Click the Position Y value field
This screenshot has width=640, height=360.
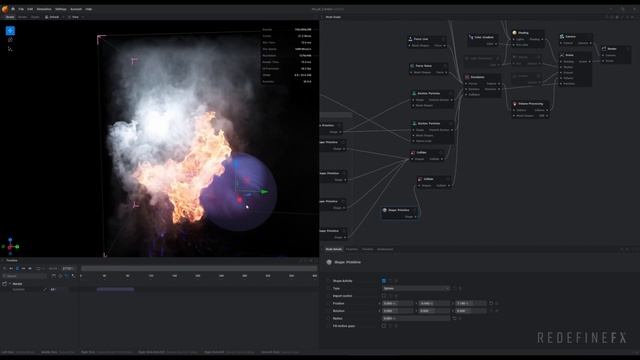[434, 303]
